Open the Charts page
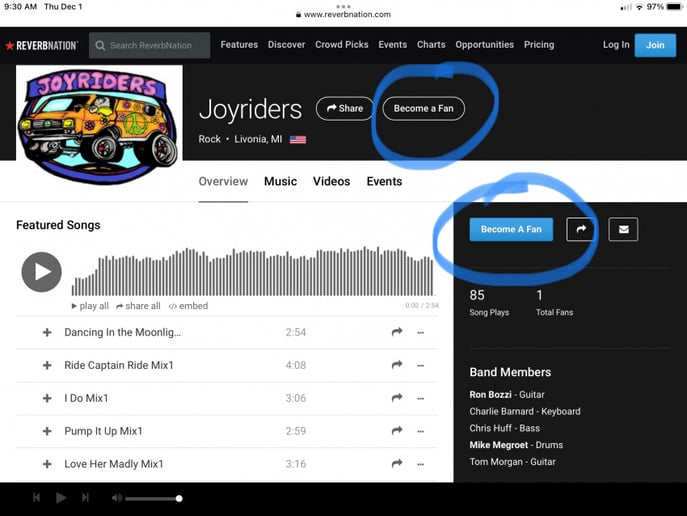Viewport: 687px width, 516px height. click(431, 45)
